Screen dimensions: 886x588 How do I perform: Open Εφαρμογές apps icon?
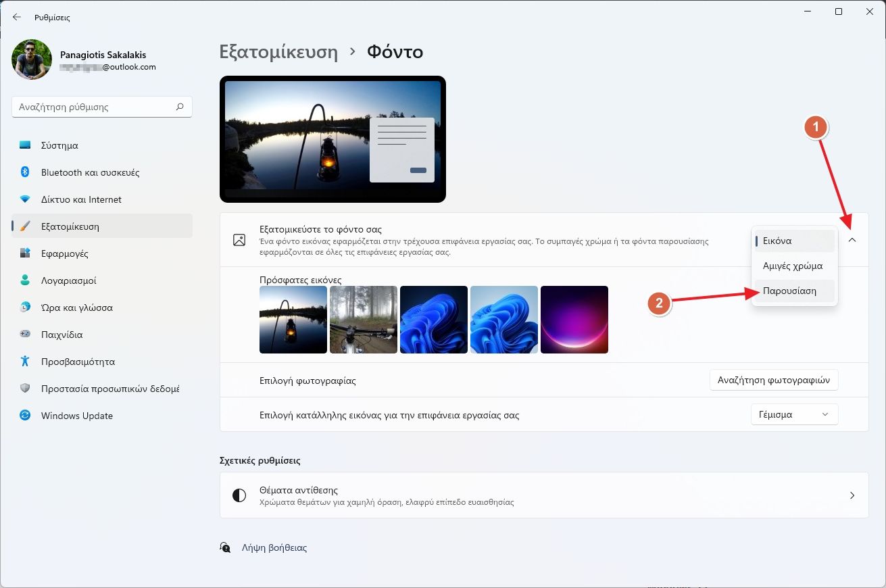tap(25, 253)
